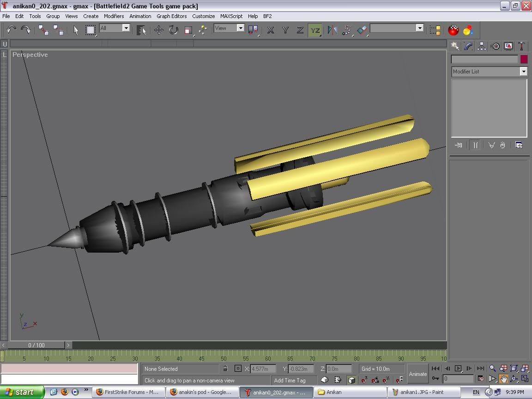The width and height of the screenshot is (532, 399).
Task: Open the BF2 menu
Action: tap(267, 16)
